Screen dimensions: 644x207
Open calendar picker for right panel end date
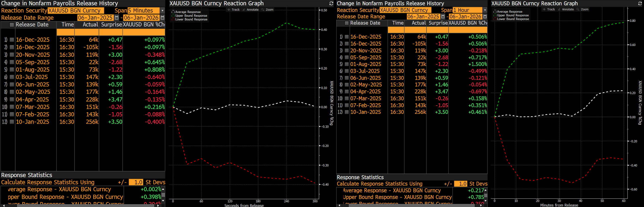[x=485, y=17]
